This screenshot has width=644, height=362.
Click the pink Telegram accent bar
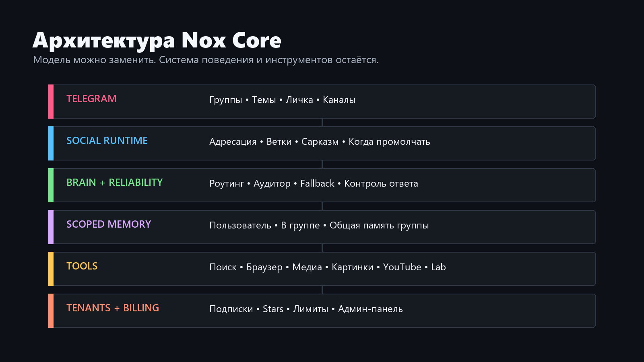pos(51,101)
